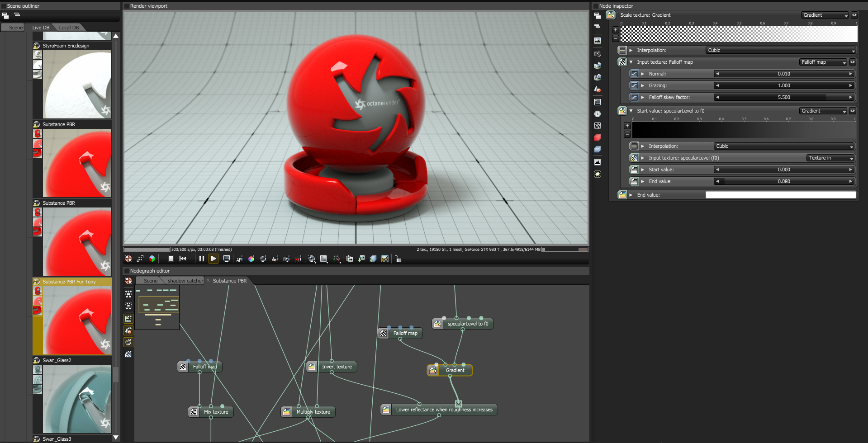
Task: Open animation clock settings in inspector sidebar
Action: [x=598, y=114]
